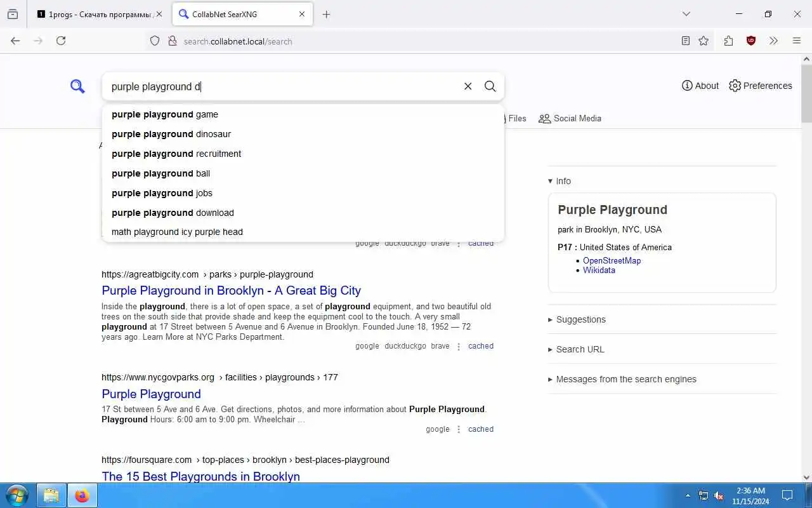Choose suggestion math playground icy purple head
The height and width of the screenshot is (508, 812).
tap(303, 232)
